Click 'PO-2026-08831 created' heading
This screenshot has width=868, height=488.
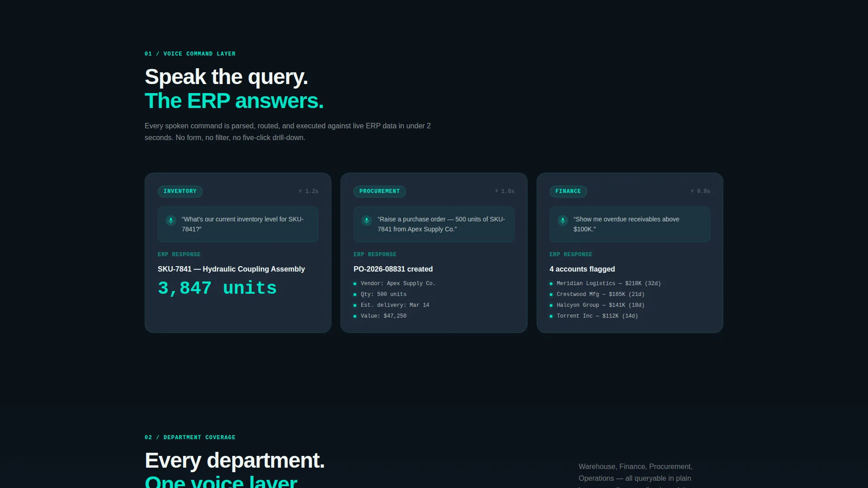pos(393,269)
